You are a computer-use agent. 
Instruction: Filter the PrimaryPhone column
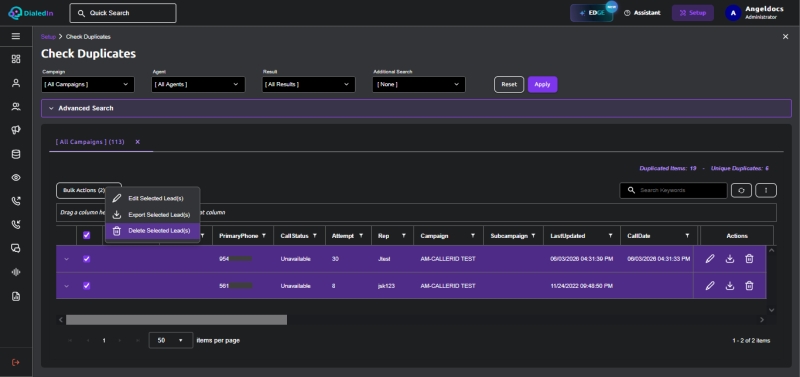tap(264, 236)
